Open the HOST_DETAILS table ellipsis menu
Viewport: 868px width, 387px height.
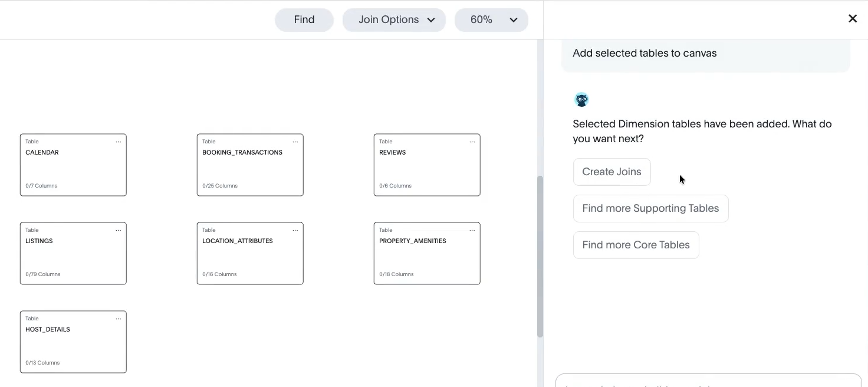coord(119,319)
